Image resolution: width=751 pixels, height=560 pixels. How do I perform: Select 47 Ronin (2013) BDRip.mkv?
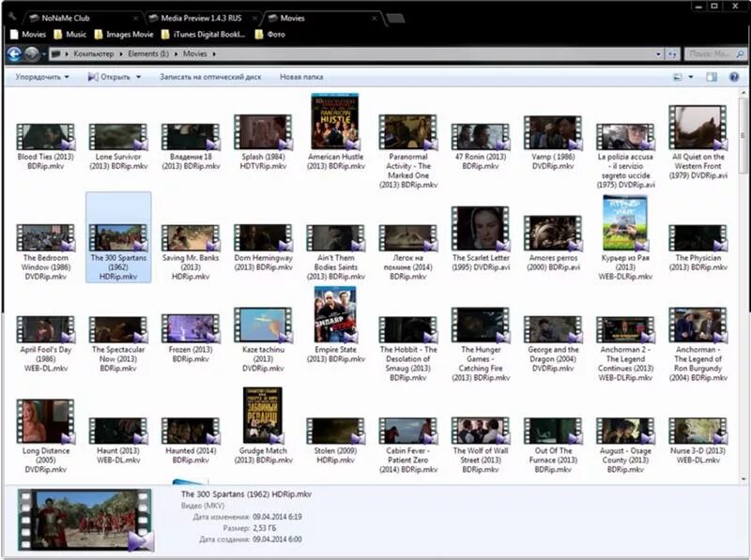(481, 146)
